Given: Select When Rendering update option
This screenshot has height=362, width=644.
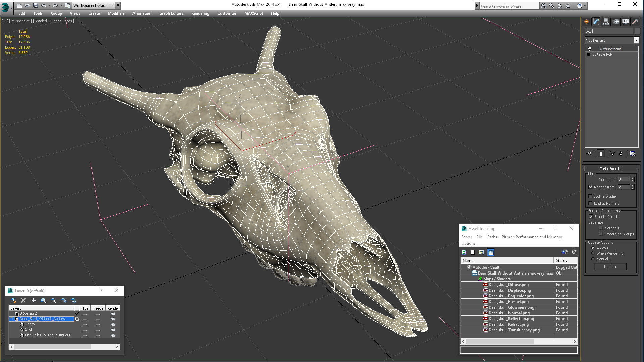Looking at the screenshot, I should point(593,253).
